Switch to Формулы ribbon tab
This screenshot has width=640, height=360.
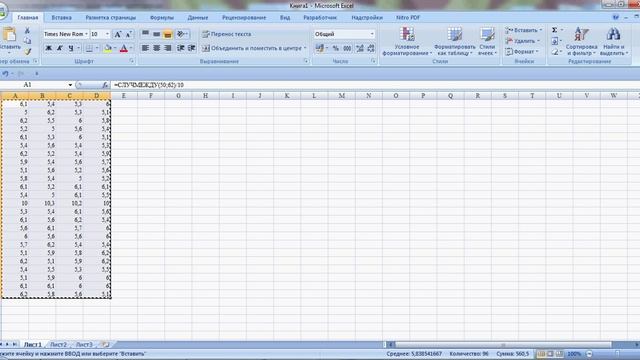162,18
